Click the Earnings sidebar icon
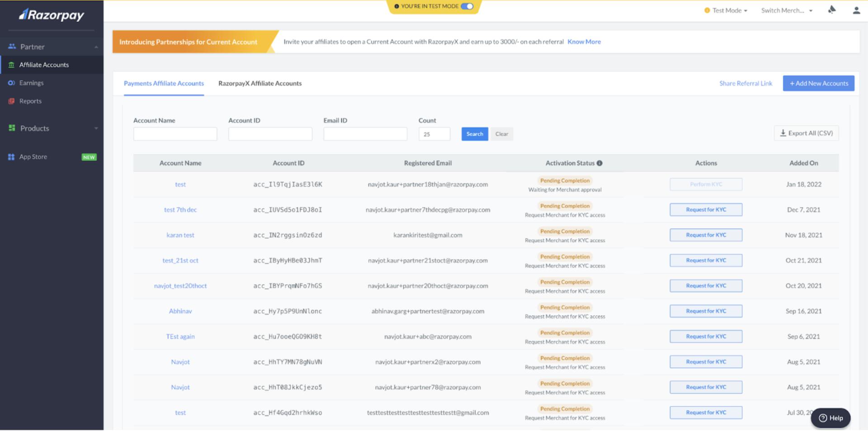 coord(11,83)
